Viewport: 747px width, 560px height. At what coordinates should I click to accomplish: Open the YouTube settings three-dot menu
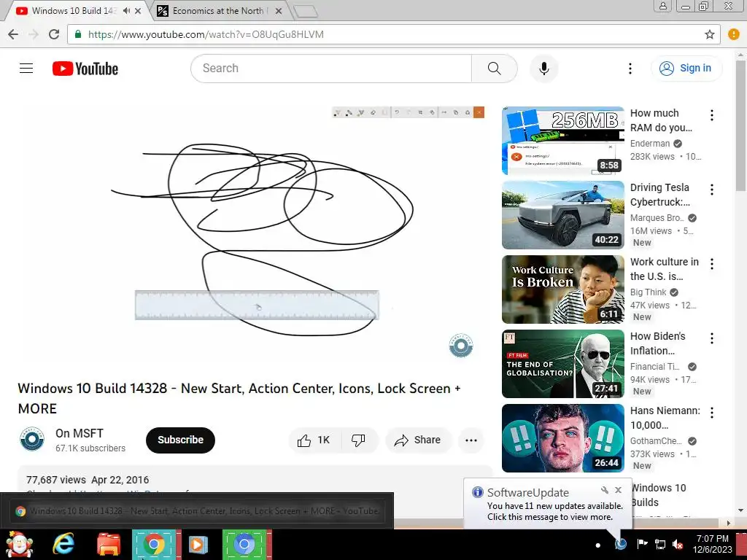pyautogui.click(x=630, y=69)
